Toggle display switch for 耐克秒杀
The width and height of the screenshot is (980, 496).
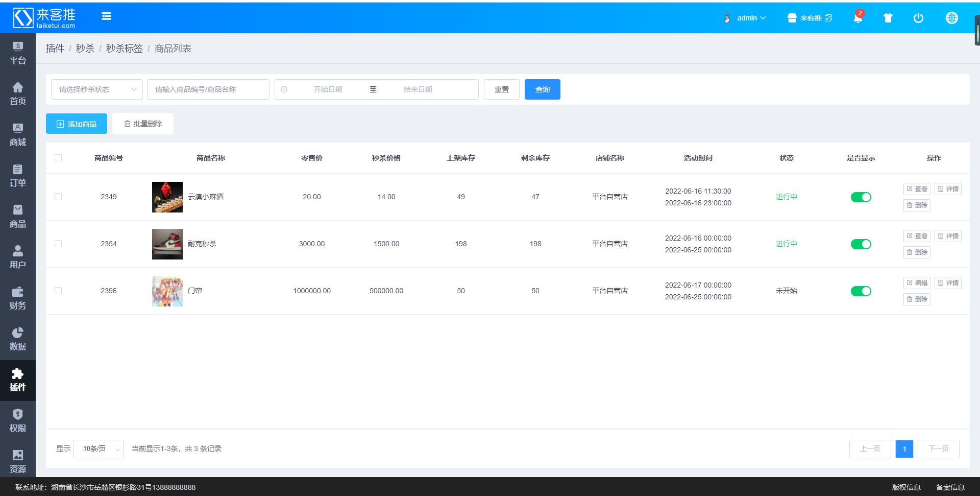point(861,244)
